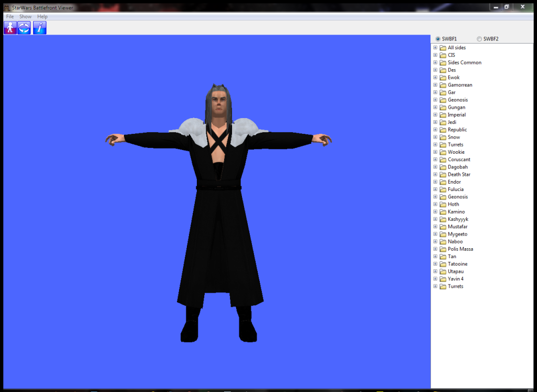Click the folder icon next to Ewok
537x392 pixels.
click(x=443, y=78)
